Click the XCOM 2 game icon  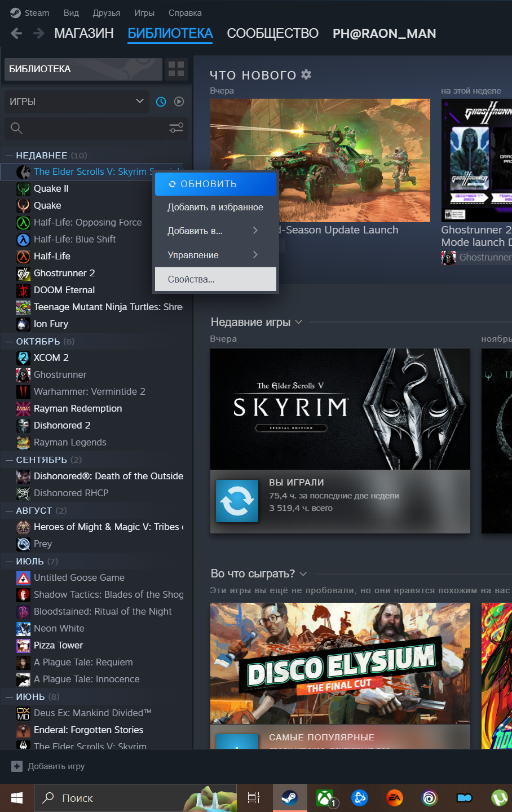point(23,358)
